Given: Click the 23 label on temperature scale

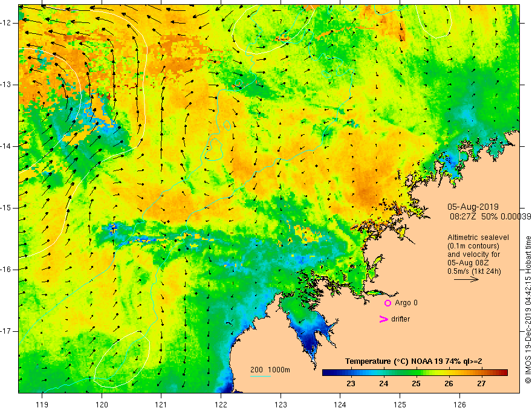Looking at the screenshot, I should pyautogui.click(x=351, y=384).
